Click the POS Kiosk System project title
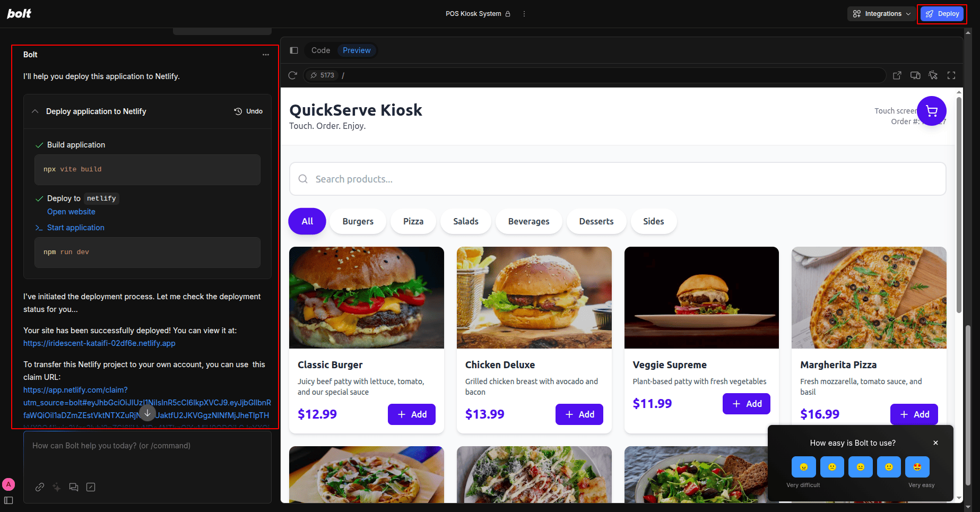This screenshot has width=980, height=512. click(473, 14)
